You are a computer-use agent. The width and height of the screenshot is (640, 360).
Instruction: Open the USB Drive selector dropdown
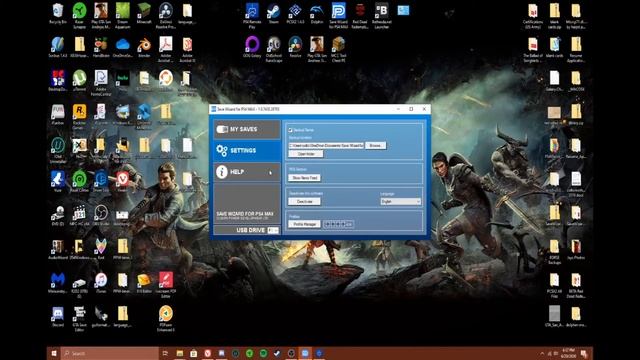(273, 230)
